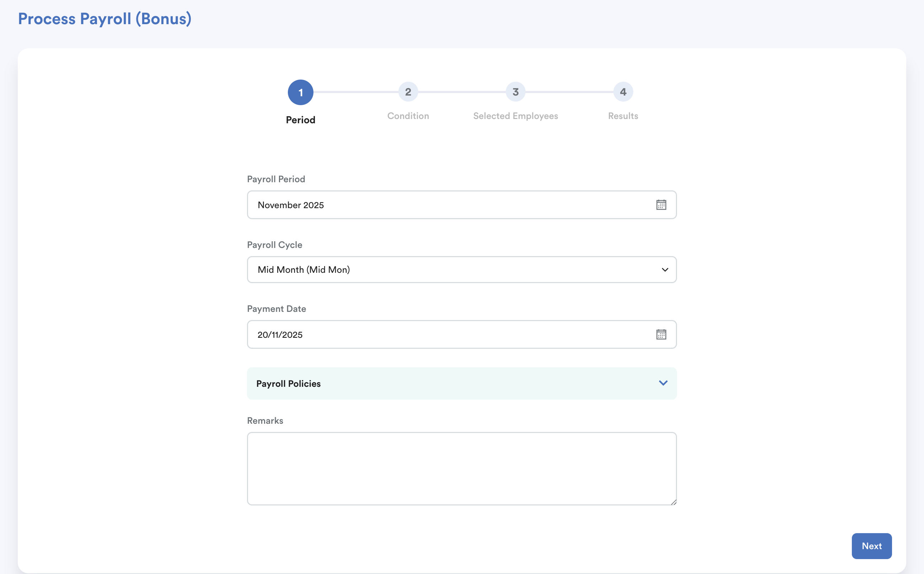
Task: Open the Payment Date calendar icon
Action: pos(661,335)
